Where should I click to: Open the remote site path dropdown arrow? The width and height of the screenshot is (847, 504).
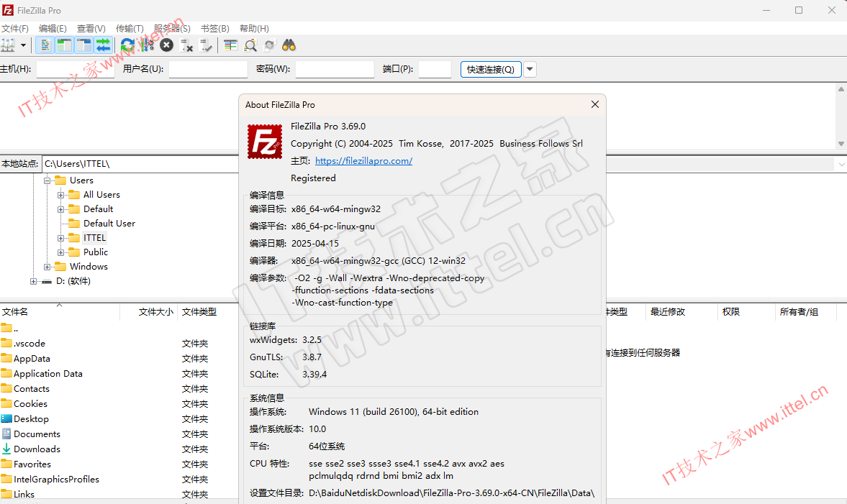point(841,164)
